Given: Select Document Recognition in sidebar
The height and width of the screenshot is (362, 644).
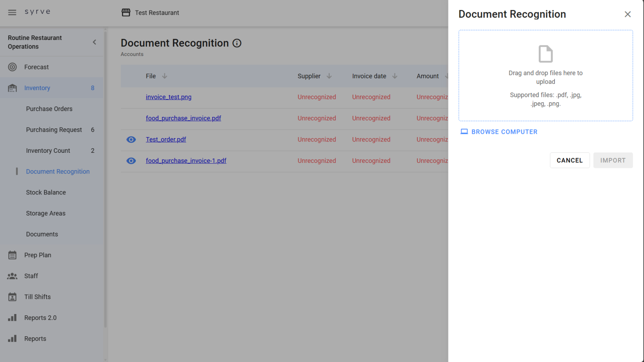Looking at the screenshot, I should 58,171.
